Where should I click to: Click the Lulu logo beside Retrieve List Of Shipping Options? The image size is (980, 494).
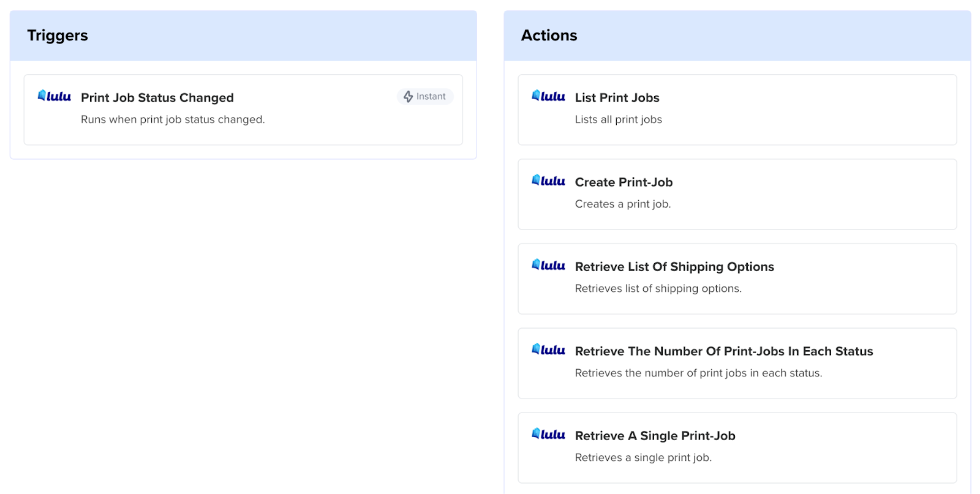click(548, 265)
